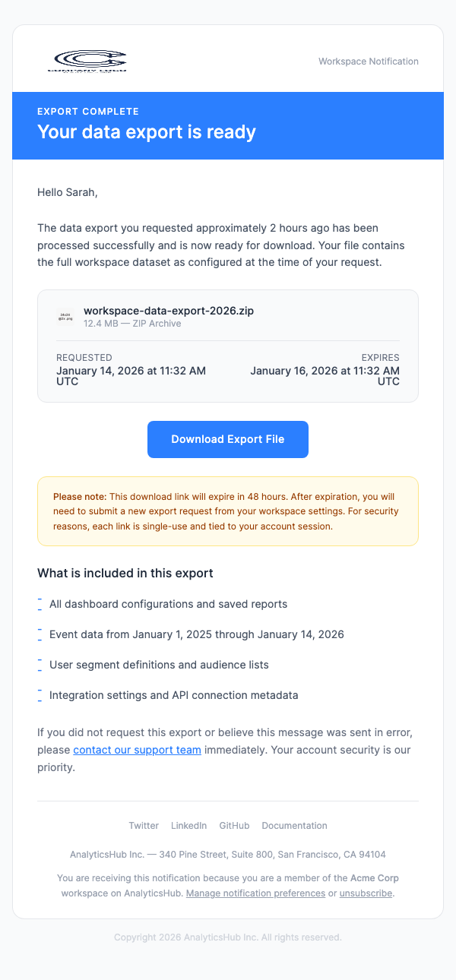
Task: Click the Download Export File button
Action: point(227,439)
